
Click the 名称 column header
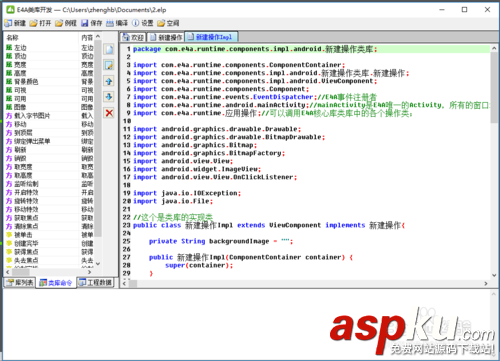(x=41, y=38)
